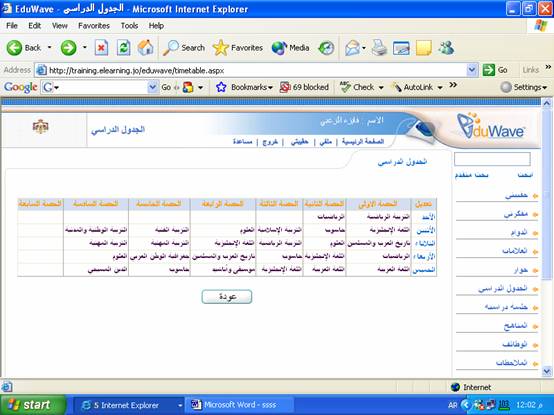Image resolution: width=554 pixels, height=415 pixels.
Task: Click the Jordan emblem icon
Action: coord(41,126)
